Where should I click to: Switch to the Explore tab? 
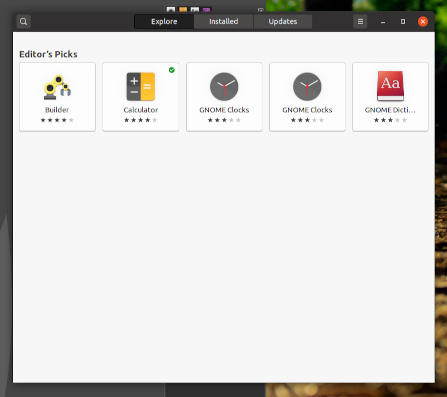(164, 22)
